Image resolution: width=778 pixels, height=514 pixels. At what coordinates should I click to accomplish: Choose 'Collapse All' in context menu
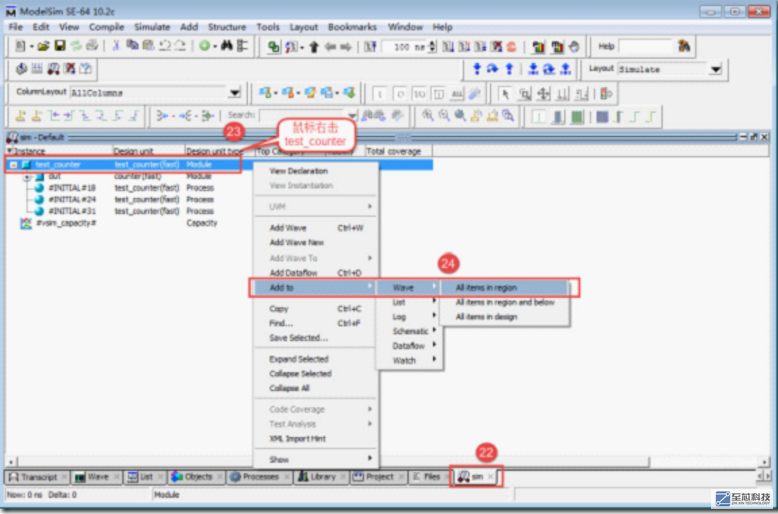pyautogui.click(x=315, y=388)
